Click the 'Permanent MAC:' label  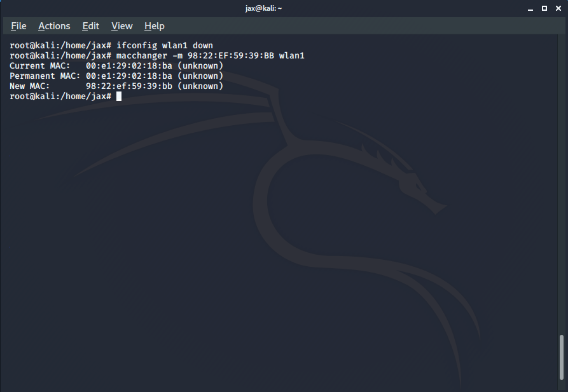pyautogui.click(x=41, y=76)
